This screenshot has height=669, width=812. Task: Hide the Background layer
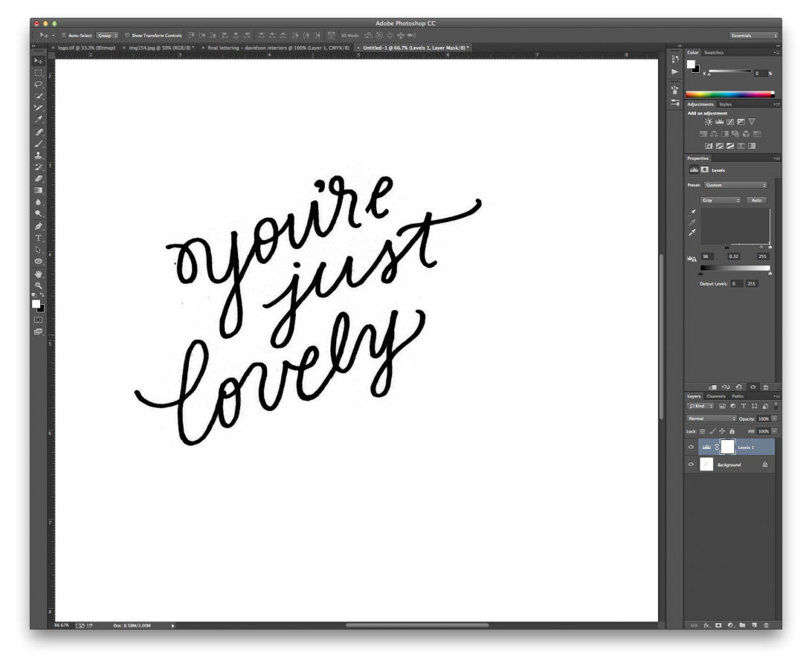pos(692,464)
